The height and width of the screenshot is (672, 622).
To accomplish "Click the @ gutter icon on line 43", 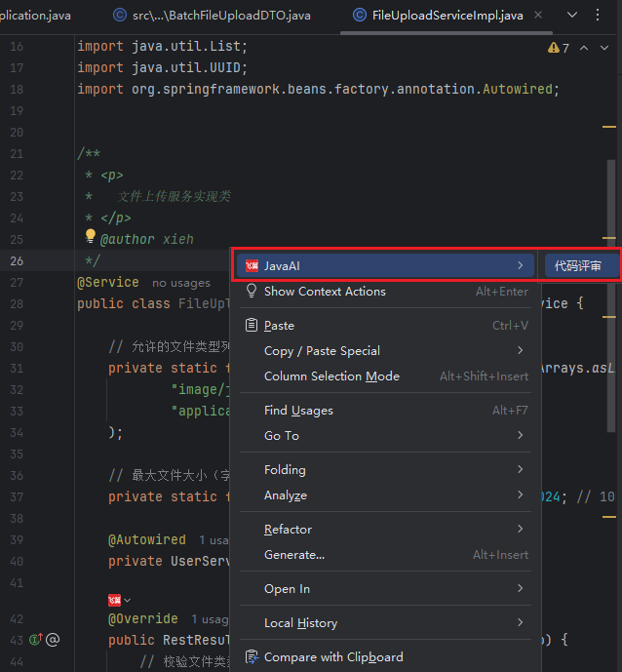I will tap(53, 640).
